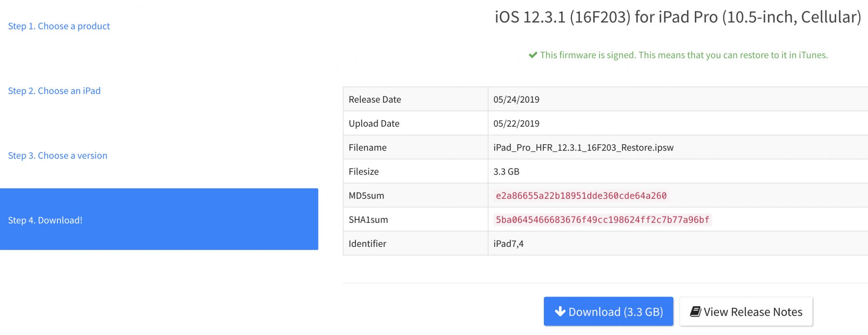Click the SHA1sum hash value
The image size is (868, 335).
(603, 220)
